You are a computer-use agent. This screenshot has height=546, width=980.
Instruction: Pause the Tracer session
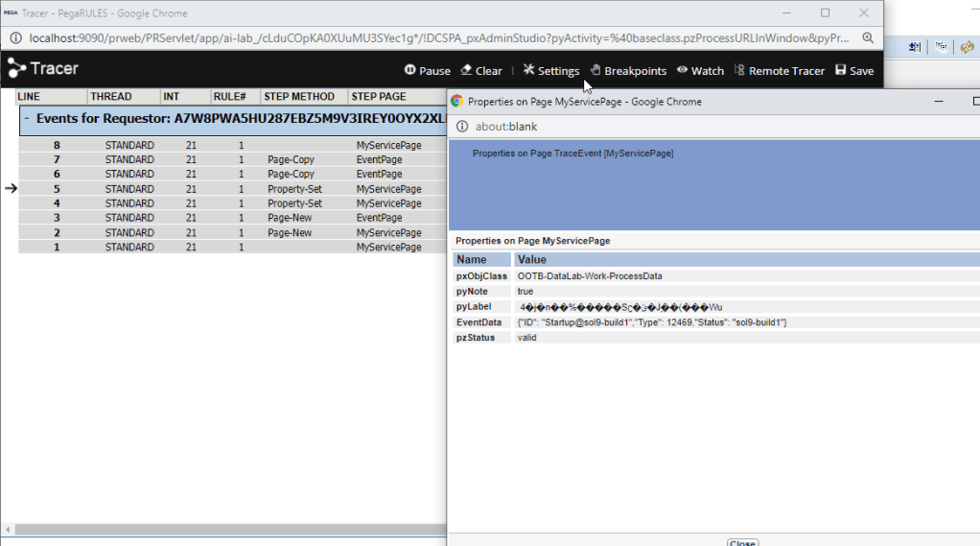coord(427,71)
